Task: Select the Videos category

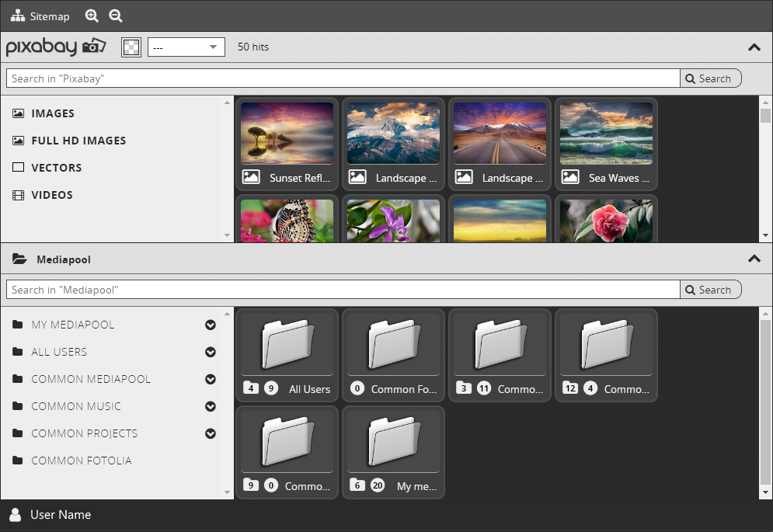Action: click(52, 195)
